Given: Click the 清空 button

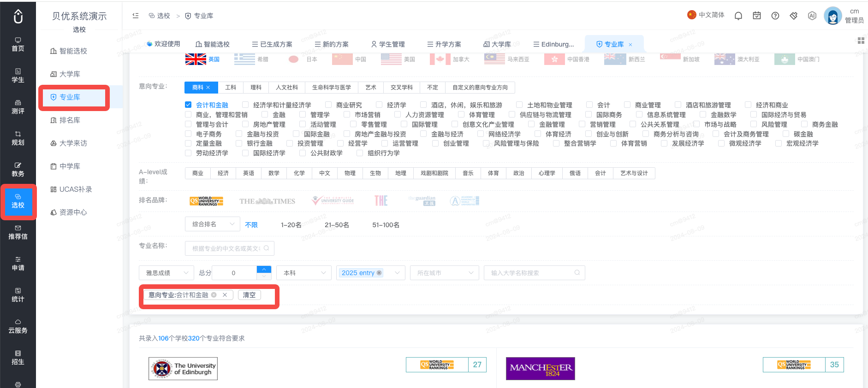Looking at the screenshot, I should coord(250,295).
